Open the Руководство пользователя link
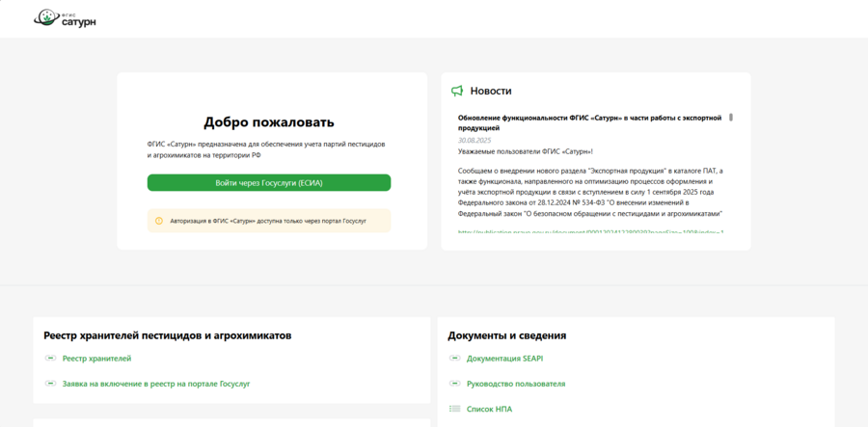 (x=516, y=384)
